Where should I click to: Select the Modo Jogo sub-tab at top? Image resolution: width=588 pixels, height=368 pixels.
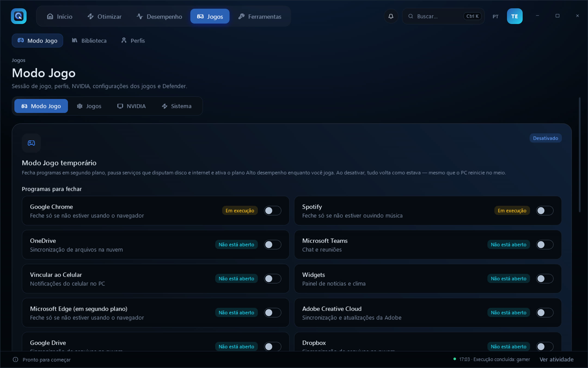pos(37,40)
